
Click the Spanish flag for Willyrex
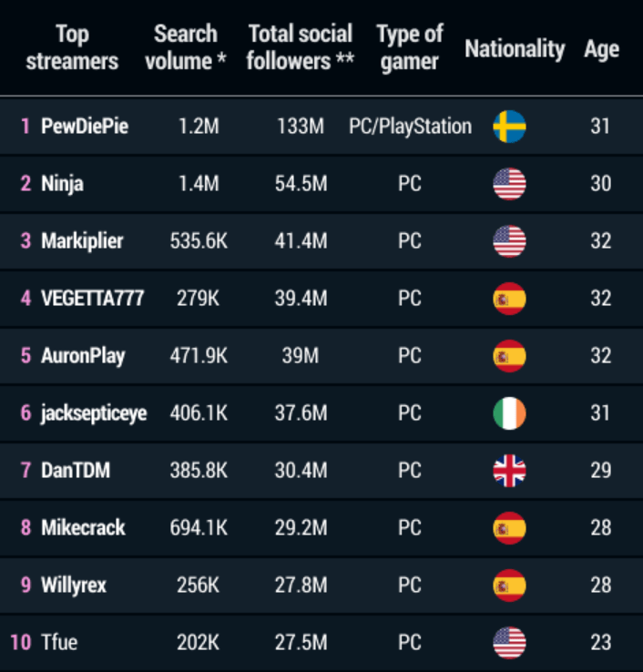[509, 585]
